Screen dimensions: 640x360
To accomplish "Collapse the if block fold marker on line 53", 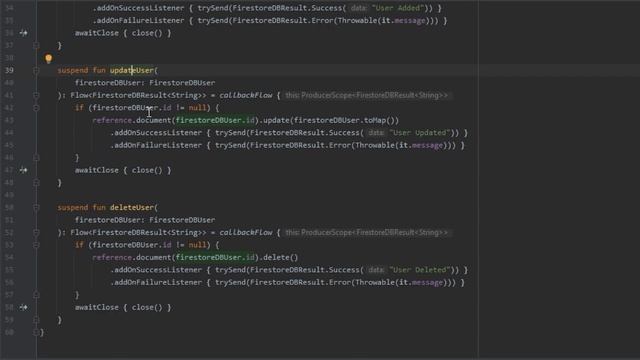I will point(36,245).
